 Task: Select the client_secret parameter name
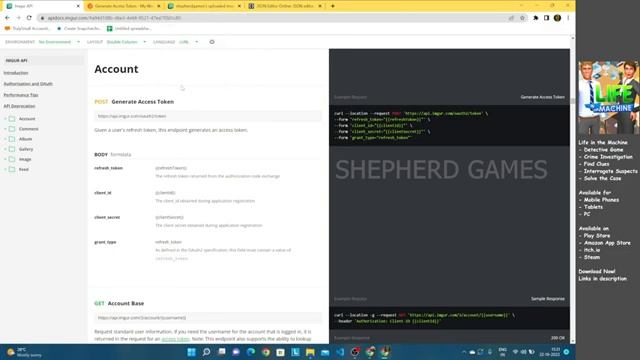(x=107, y=217)
